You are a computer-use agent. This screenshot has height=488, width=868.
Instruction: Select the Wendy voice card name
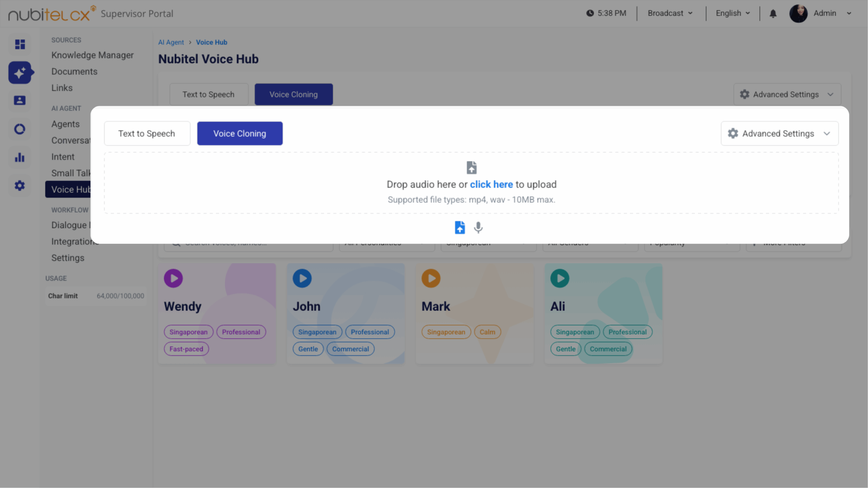coord(182,306)
